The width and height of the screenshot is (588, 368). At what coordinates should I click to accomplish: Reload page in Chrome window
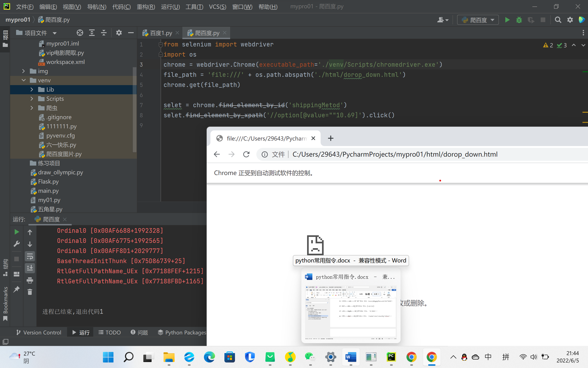click(246, 154)
